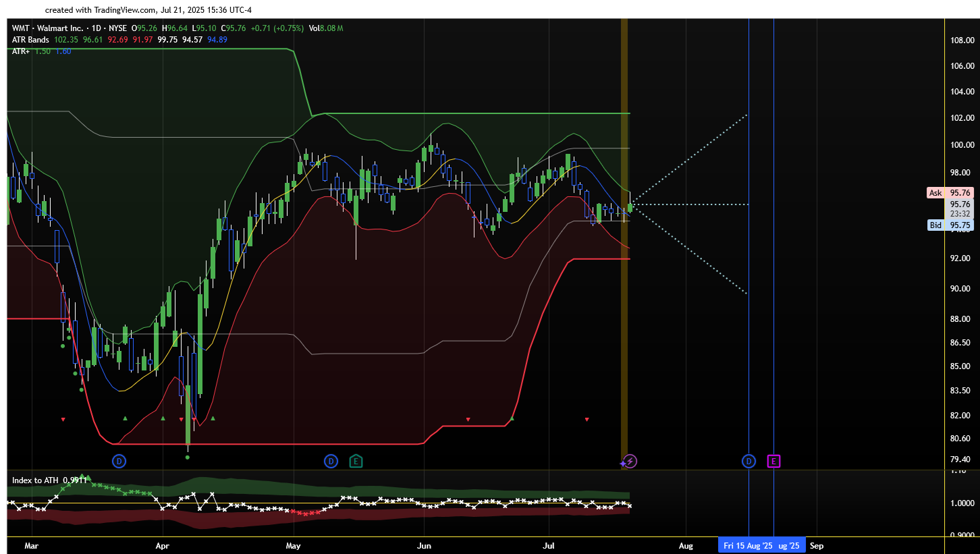This screenshot has width=980, height=554.
Task: Click the white ATR Bands value 99.75
Action: (x=167, y=40)
